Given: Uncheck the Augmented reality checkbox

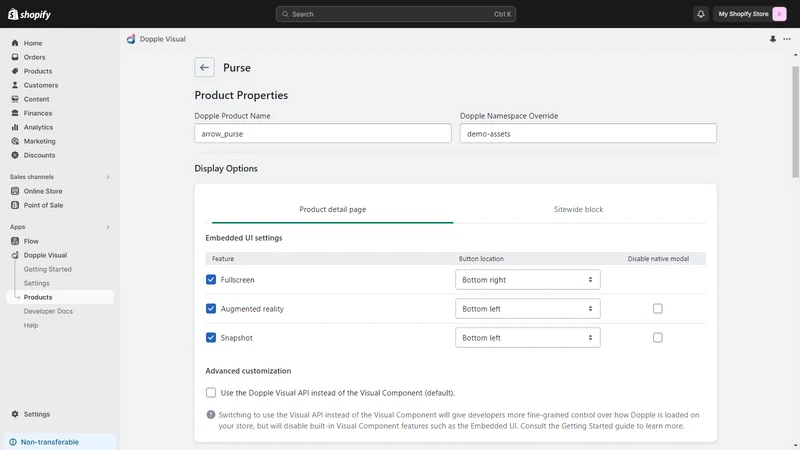Looking at the screenshot, I should (211, 309).
